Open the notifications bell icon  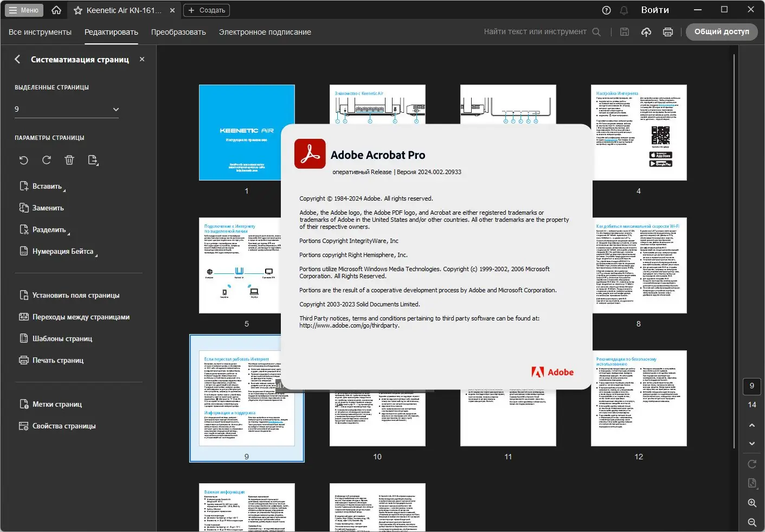click(624, 10)
